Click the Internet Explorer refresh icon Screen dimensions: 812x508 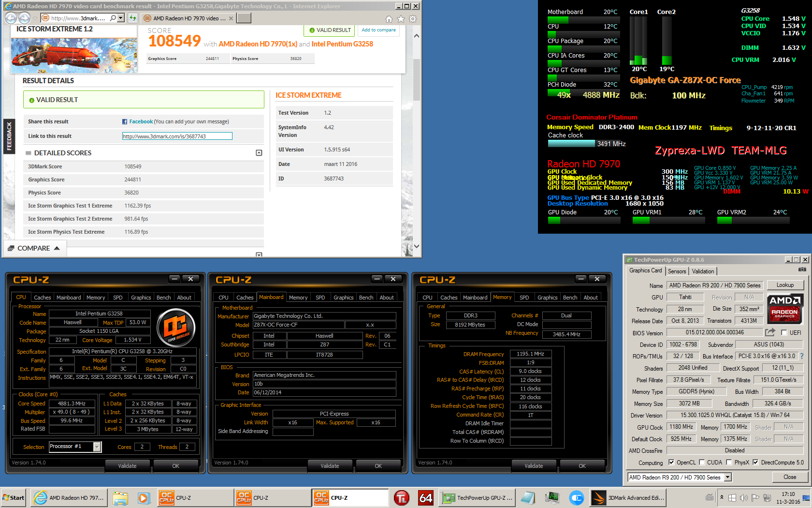point(133,18)
